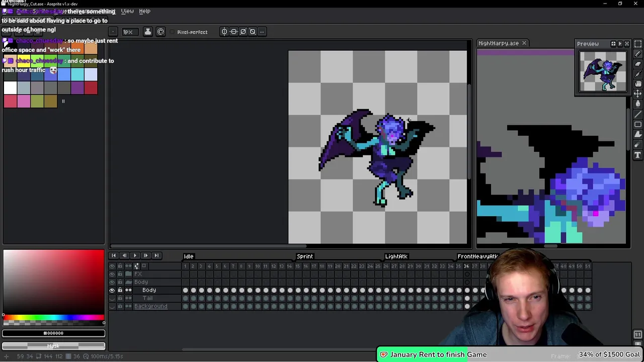Select the hand tool
The width and height of the screenshot is (644, 362).
[x=638, y=84]
